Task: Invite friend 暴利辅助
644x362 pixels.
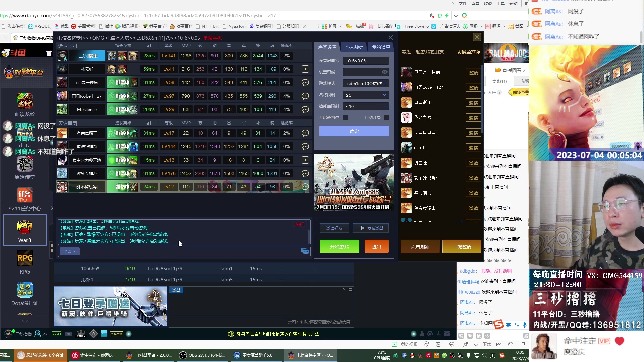Action: tap(473, 193)
